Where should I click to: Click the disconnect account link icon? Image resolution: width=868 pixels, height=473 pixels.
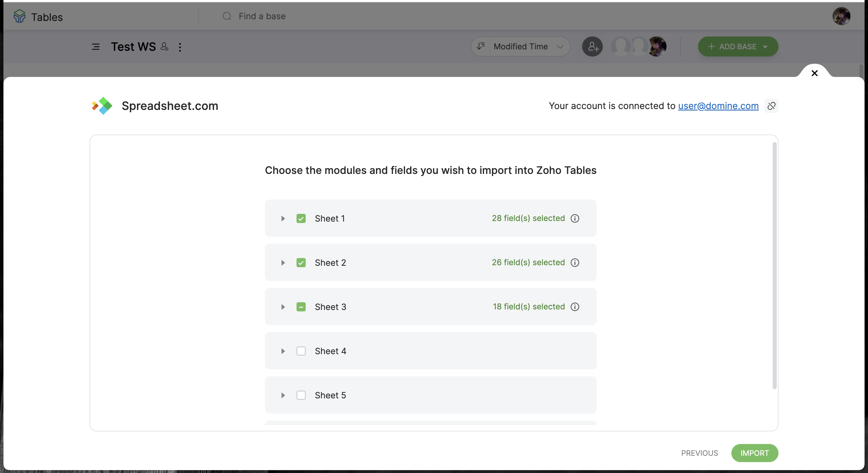click(771, 106)
